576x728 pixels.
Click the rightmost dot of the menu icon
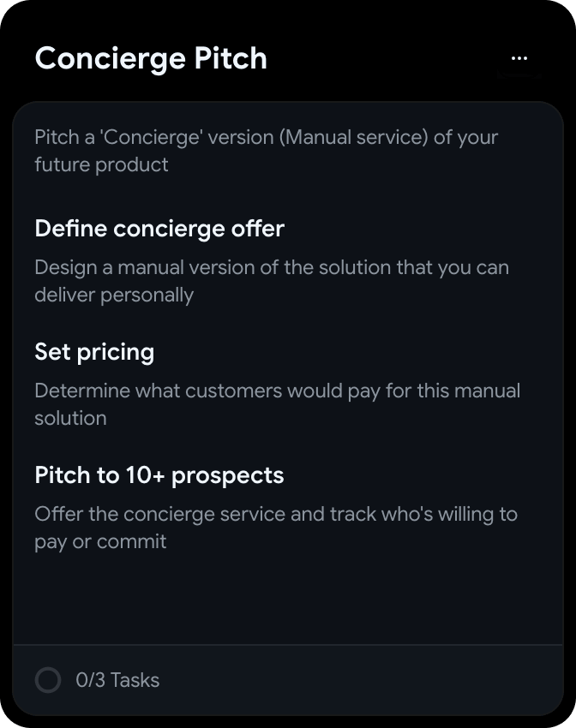click(x=525, y=57)
